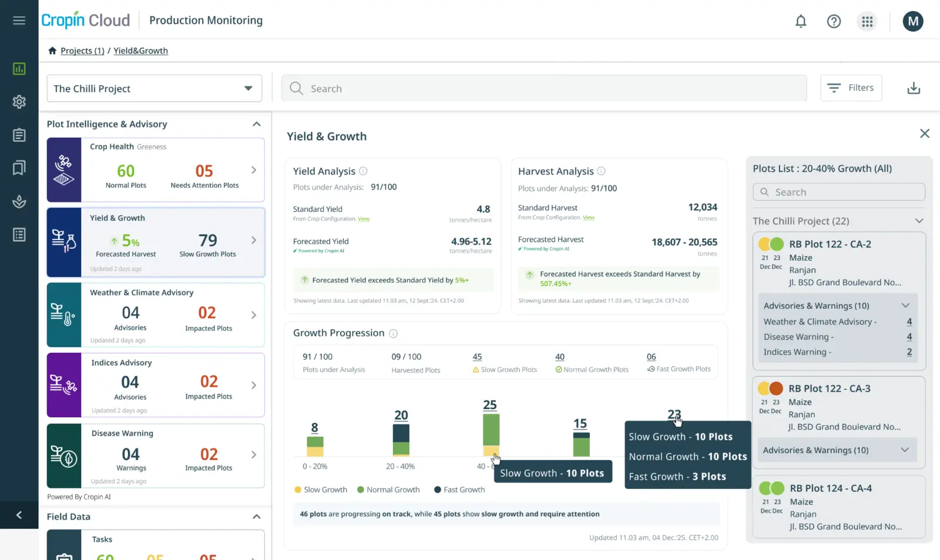The image size is (940, 560).
Task: Open Indices Advisory card
Action: click(x=156, y=385)
